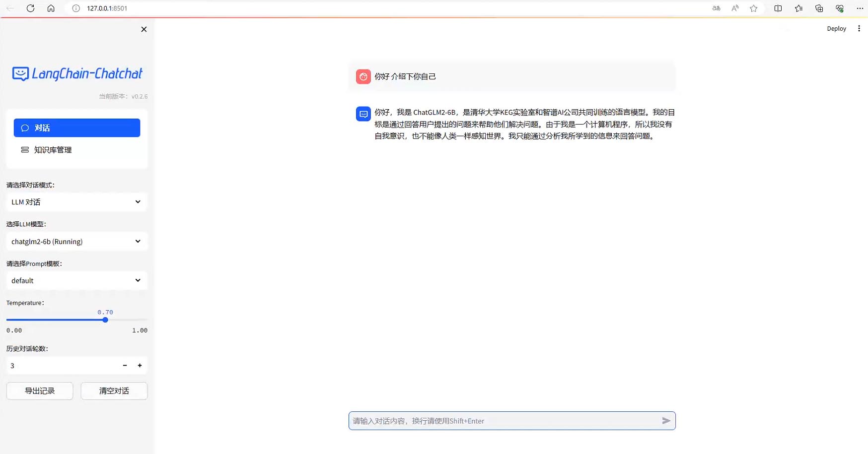The image size is (868, 454).
Task: Click the blue assistant avatar icon
Action: pos(363,114)
